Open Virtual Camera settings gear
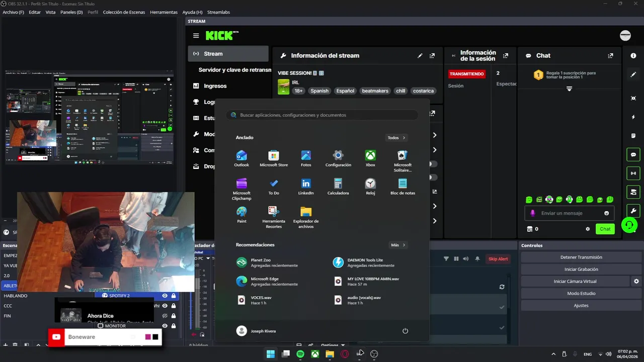Image resolution: width=644 pixels, height=362 pixels. click(x=636, y=282)
